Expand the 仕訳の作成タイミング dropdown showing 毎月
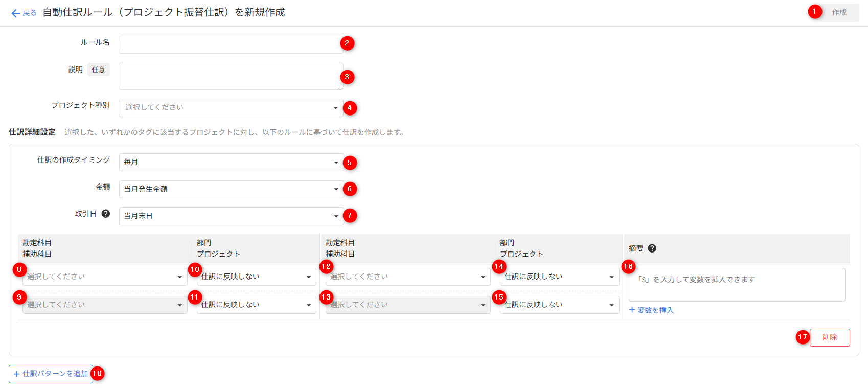868x390 pixels. (x=230, y=162)
